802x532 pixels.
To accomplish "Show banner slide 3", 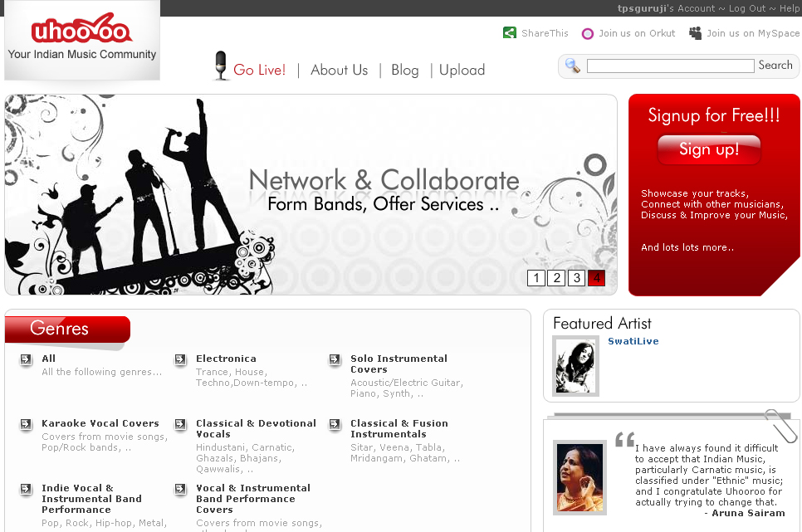I will coord(576,278).
